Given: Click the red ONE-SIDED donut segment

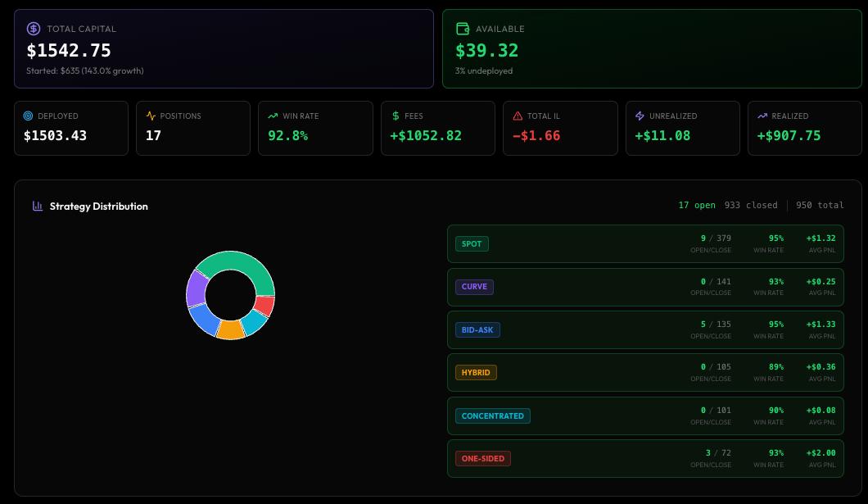Looking at the screenshot, I should pyautogui.click(x=265, y=306).
